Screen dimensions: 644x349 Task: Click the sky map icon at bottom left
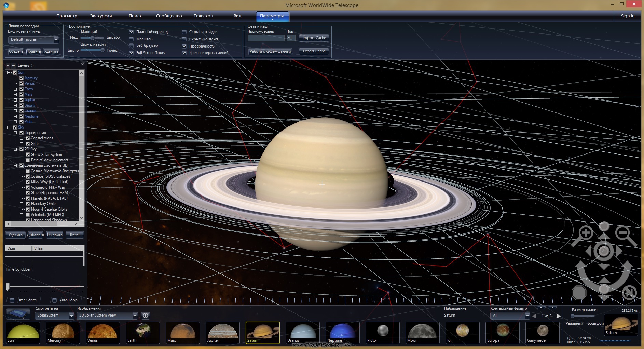tap(18, 313)
